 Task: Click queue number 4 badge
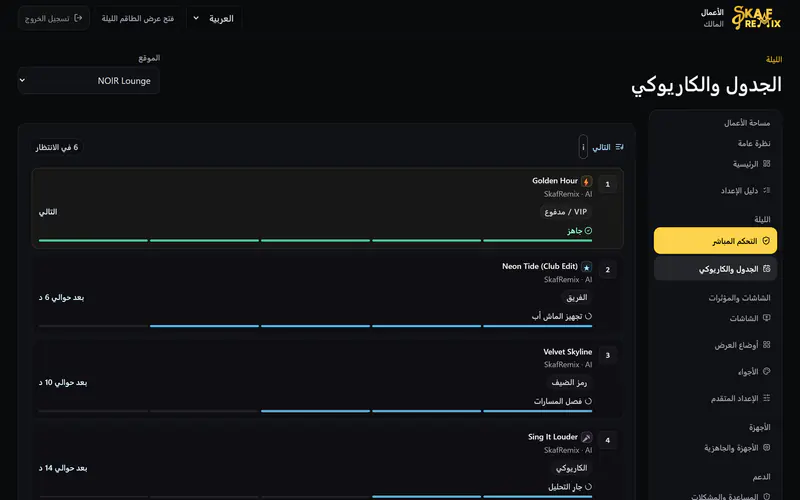pos(608,440)
